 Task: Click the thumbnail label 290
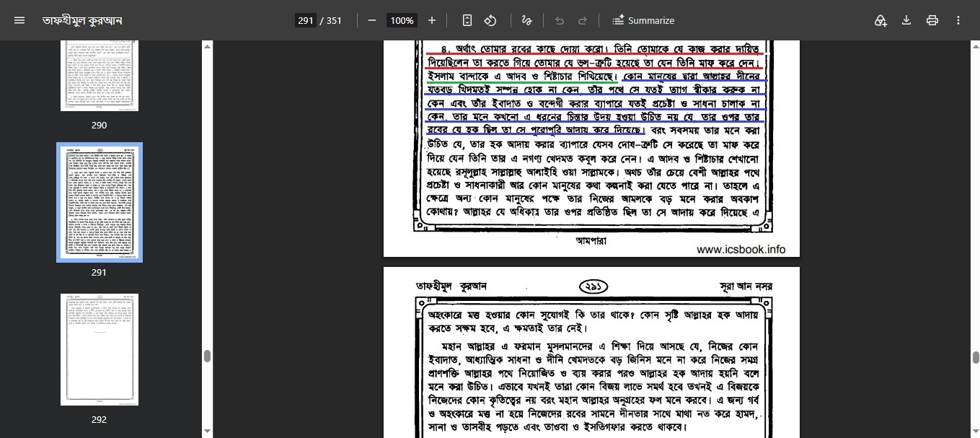[99, 125]
